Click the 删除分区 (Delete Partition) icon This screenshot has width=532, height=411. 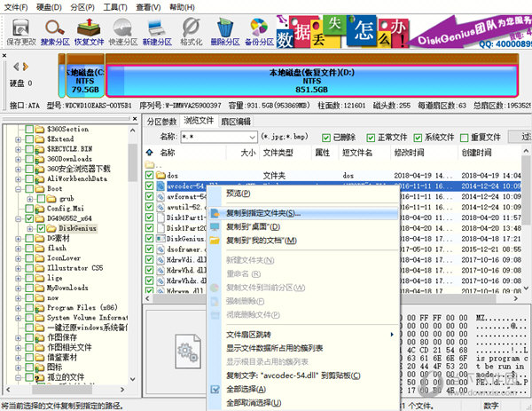[x=224, y=32]
